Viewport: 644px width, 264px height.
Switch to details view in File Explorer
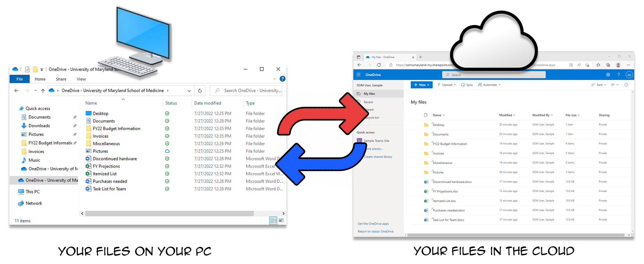point(273,221)
